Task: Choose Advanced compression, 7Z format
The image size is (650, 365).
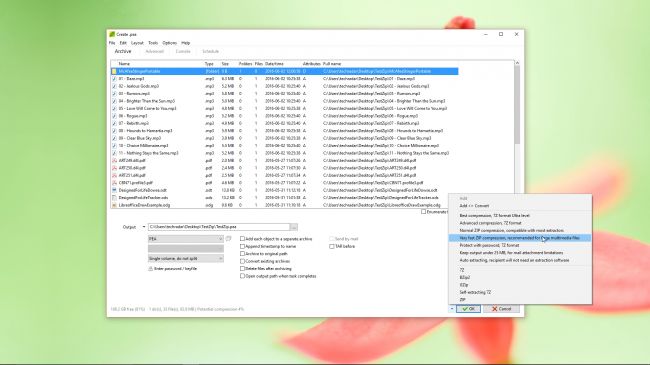Action: coord(520,223)
